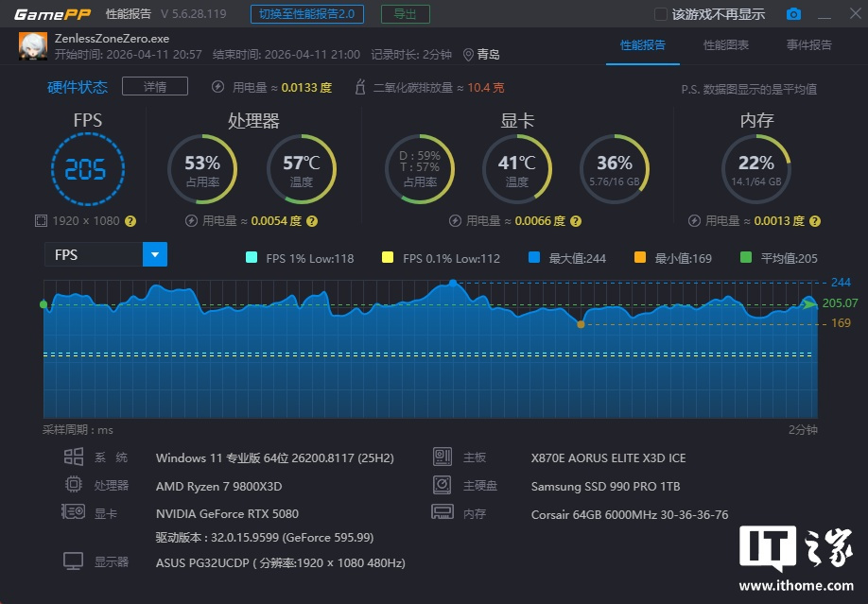This screenshot has height=604, width=868.
Task: Click the 导出 export button
Action: point(405,14)
